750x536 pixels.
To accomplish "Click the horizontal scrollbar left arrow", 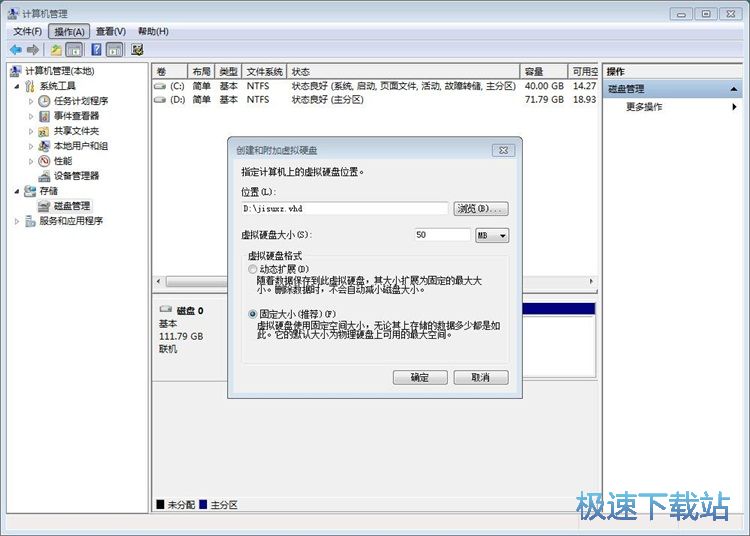I will coord(159,281).
